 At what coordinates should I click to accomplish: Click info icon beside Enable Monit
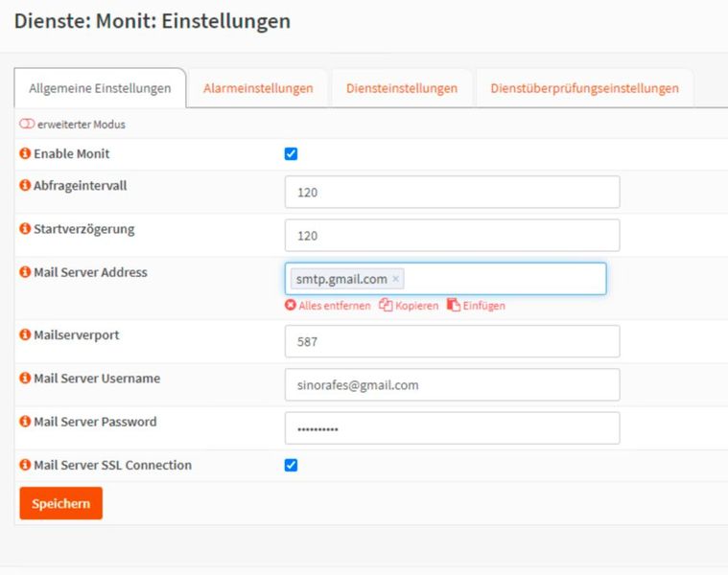coord(26,153)
